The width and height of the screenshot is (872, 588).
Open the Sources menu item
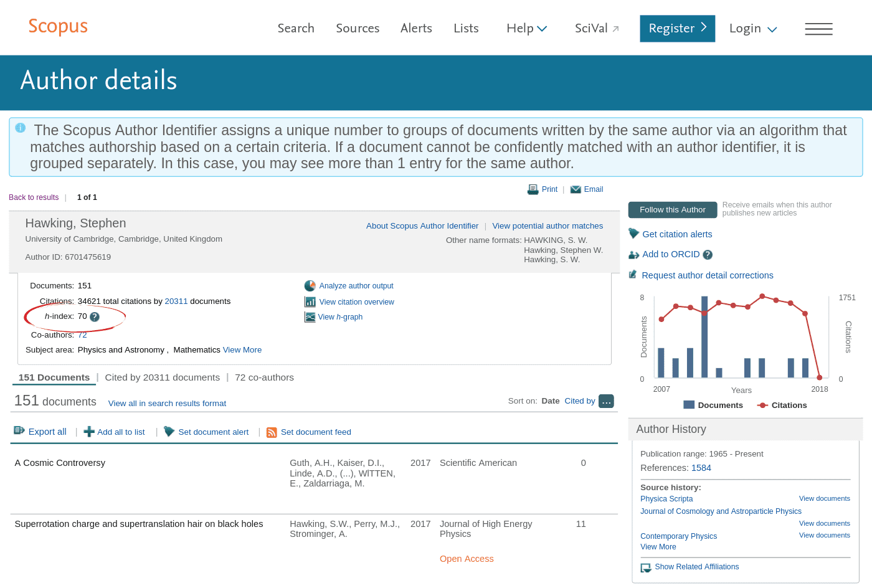point(358,28)
